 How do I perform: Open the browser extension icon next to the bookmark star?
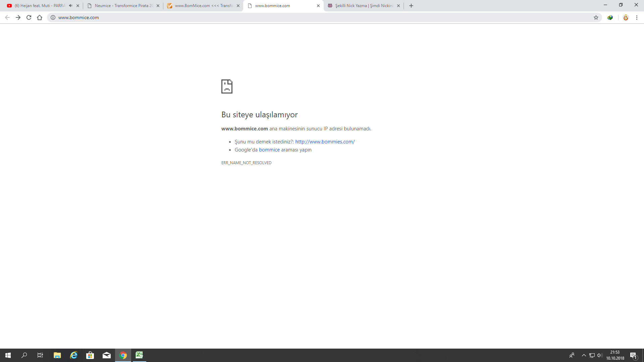[610, 17]
